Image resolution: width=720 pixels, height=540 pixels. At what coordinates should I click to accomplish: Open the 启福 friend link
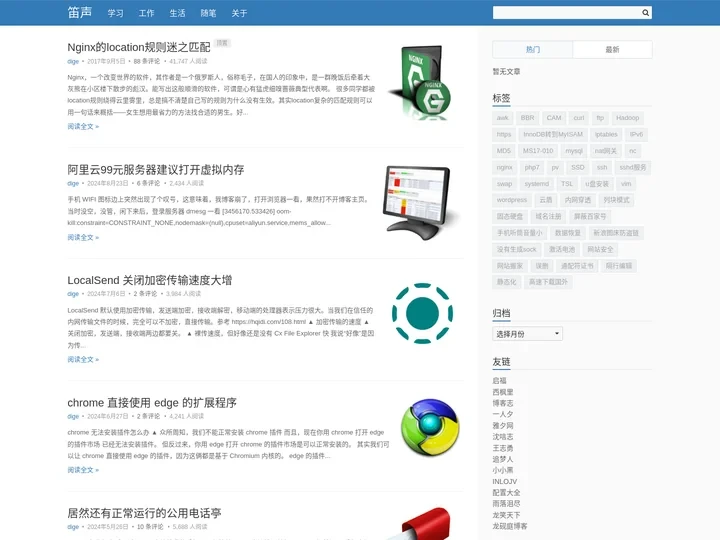point(499,381)
